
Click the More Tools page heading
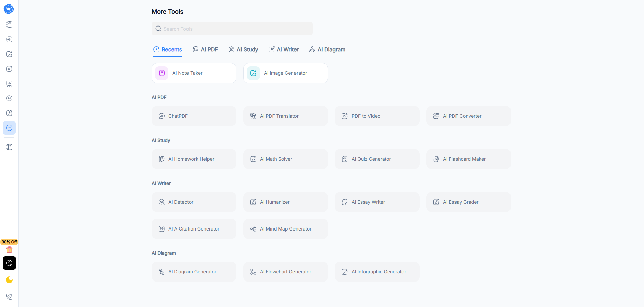167,12
